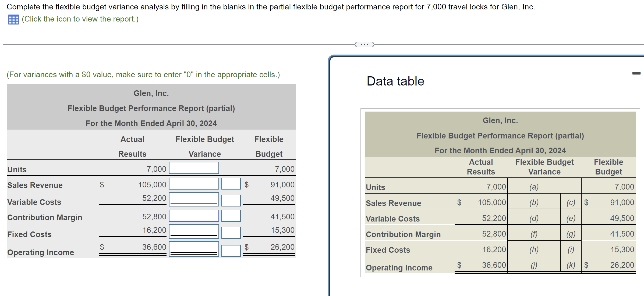Click the Sales Revenue variance blank
The image size is (644, 296).
[x=193, y=184]
